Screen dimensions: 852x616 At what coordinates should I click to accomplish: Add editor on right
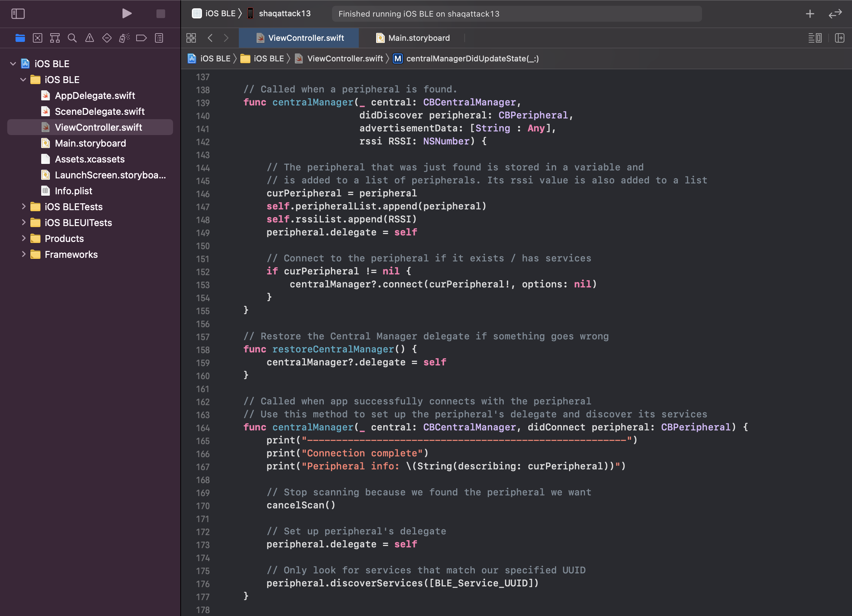tap(840, 38)
